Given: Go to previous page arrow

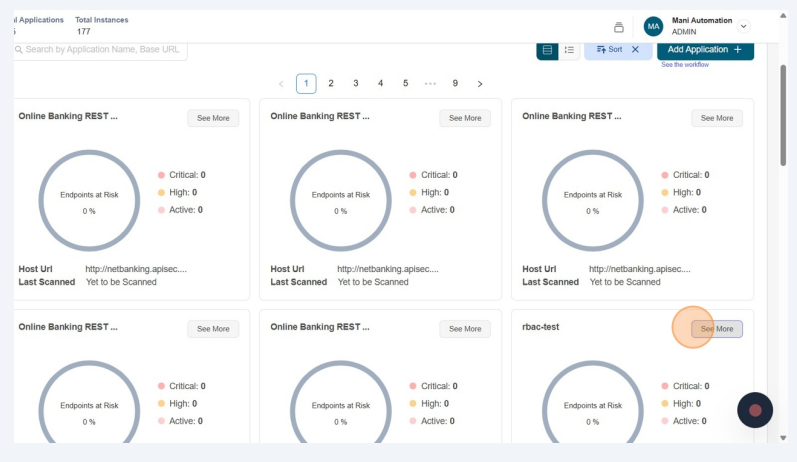Looking at the screenshot, I should 281,84.
